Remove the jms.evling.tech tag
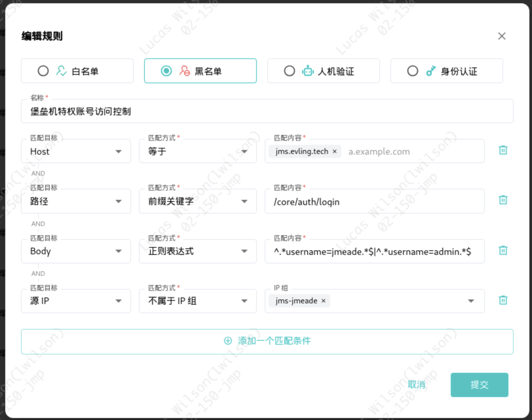The width and height of the screenshot is (532, 420). pyautogui.click(x=334, y=151)
